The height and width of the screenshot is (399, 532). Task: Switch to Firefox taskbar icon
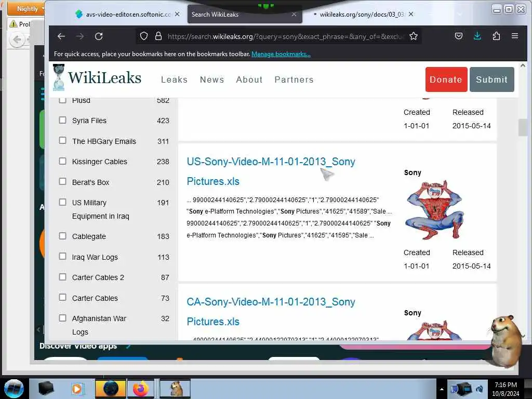tap(140, 389)
